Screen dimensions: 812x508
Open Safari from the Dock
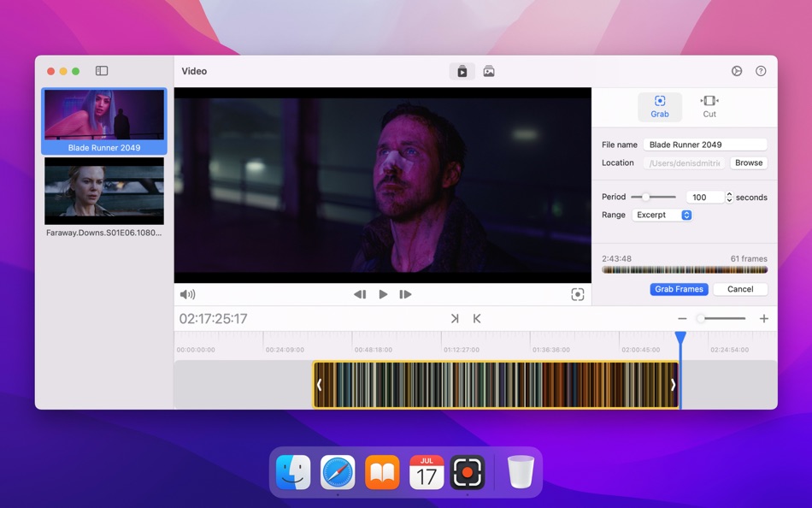coord(338,472)
